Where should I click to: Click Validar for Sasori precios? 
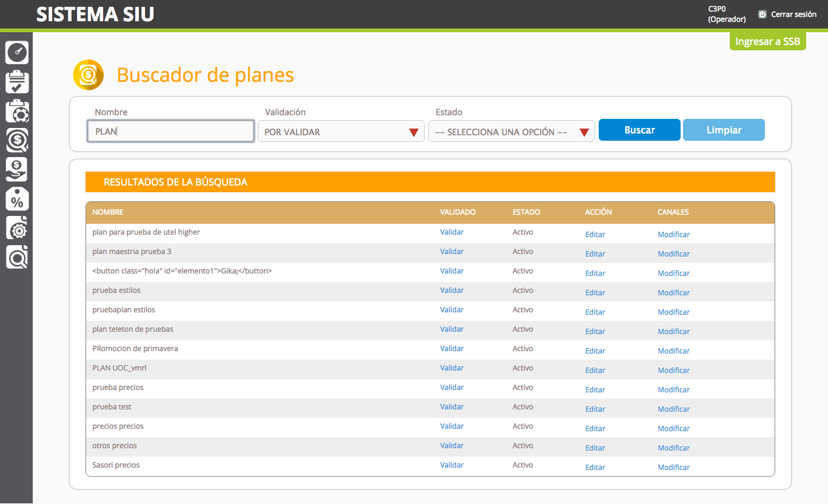tap(452, 465)
